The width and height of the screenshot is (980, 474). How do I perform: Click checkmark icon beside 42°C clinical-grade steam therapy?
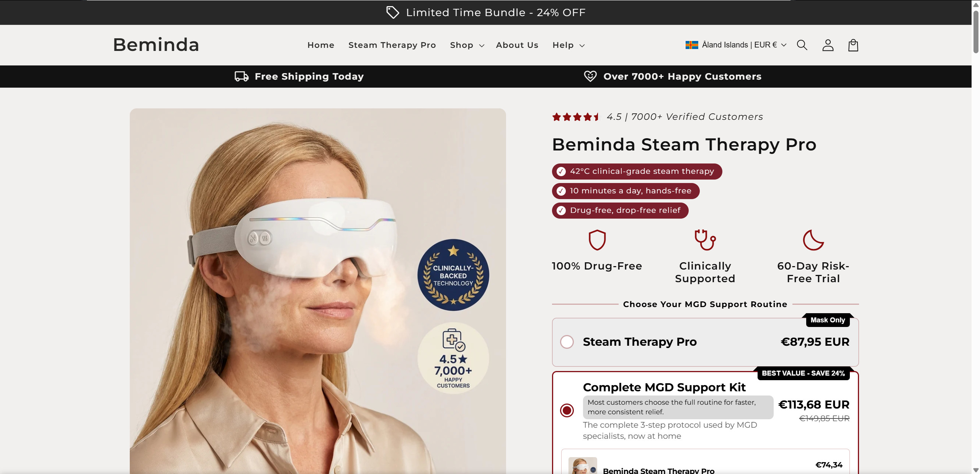pyautogui.click(x=561, y=172)
